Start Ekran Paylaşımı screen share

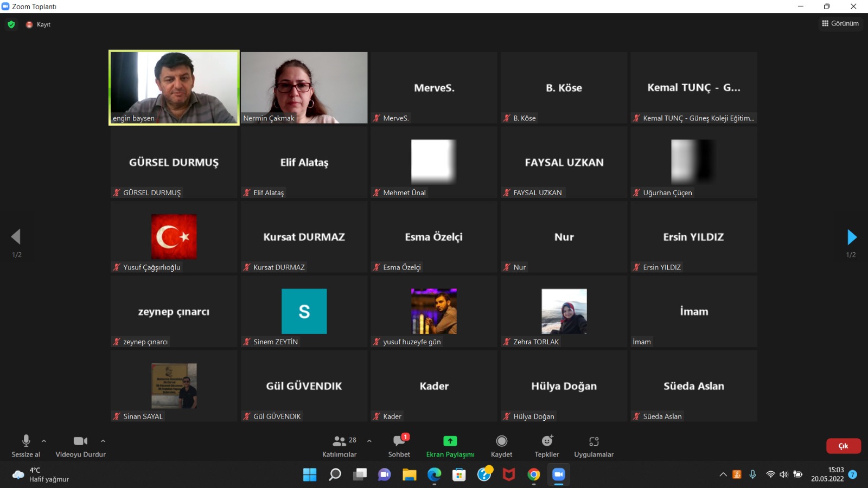pyautogui.click(x=450, y=446)
